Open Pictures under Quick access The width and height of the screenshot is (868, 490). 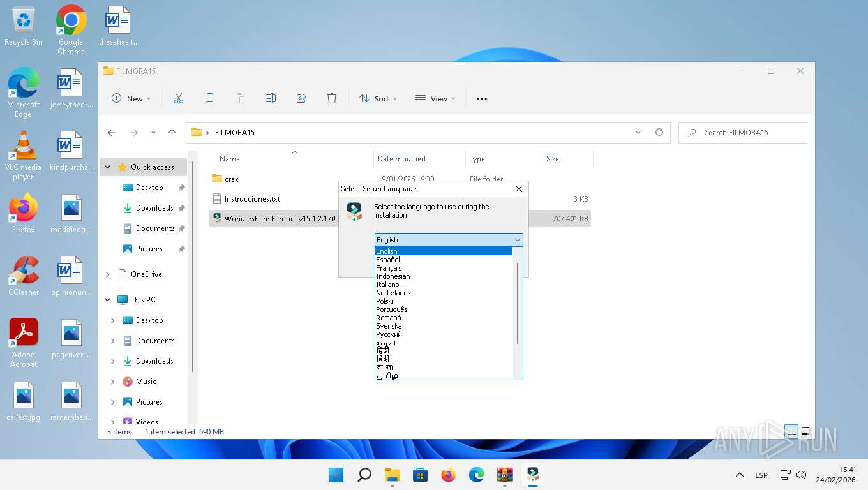click(x=149, y=249)
